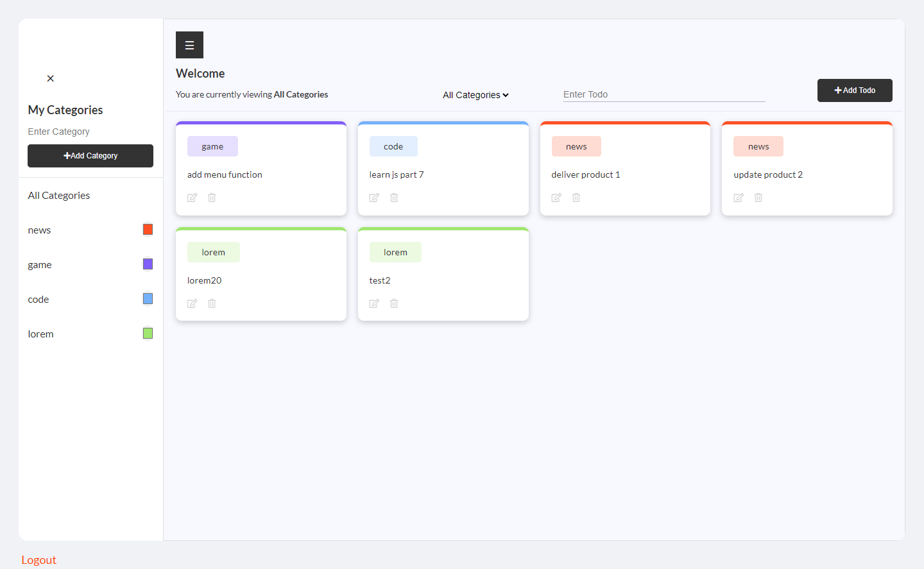Focus the Enter Todo input field
Image resolution: width=924 pixels, height=569 pixels.
click(663, 94)
